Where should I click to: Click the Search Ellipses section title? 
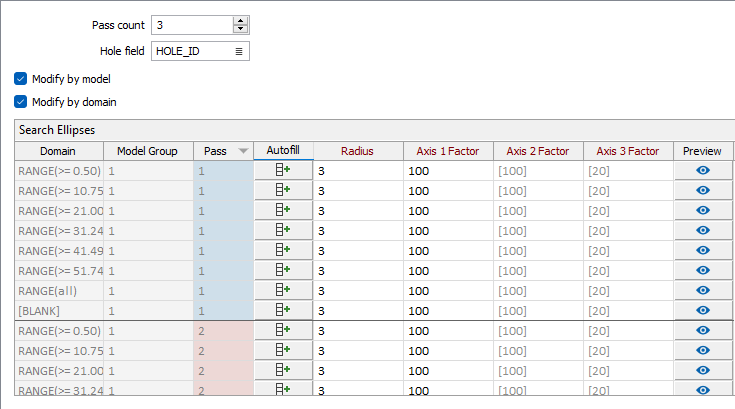[x=57, y=130]
